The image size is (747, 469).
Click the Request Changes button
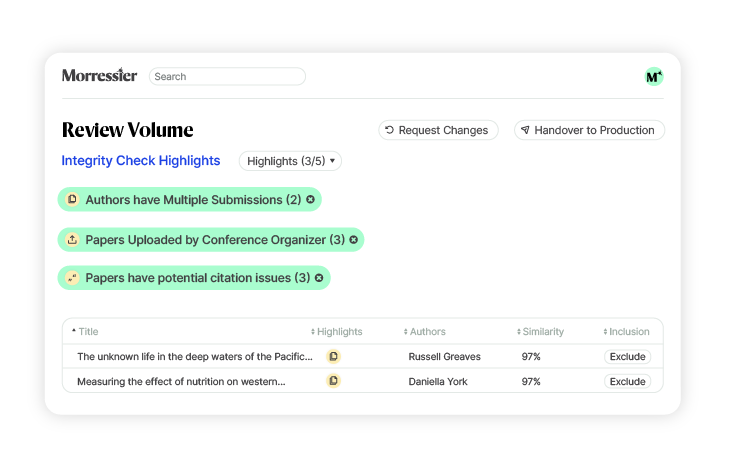click(x=438, y=130)
